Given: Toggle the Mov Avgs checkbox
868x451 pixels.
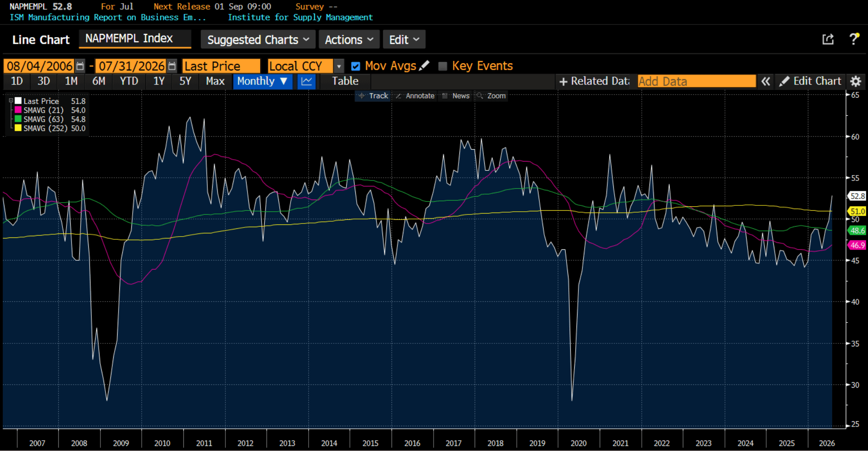Looking at the screenshot, I should click(356, 66).
